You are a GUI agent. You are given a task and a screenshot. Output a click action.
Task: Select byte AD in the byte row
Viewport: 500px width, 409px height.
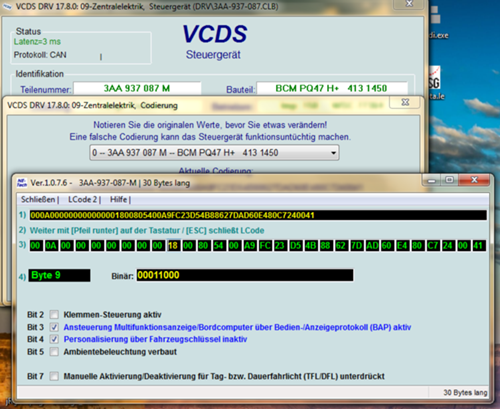tap(372, 246)
